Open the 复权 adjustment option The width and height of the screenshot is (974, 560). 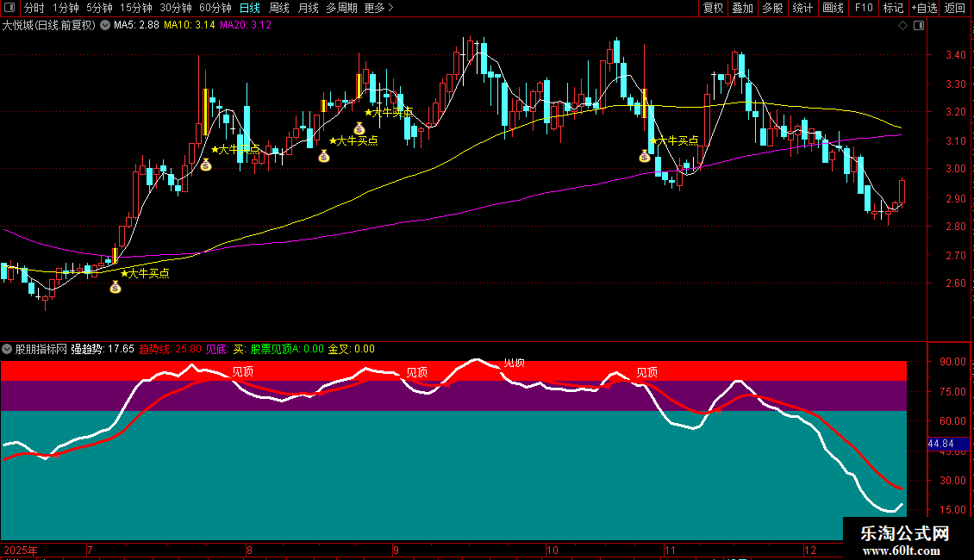[713, 8]
